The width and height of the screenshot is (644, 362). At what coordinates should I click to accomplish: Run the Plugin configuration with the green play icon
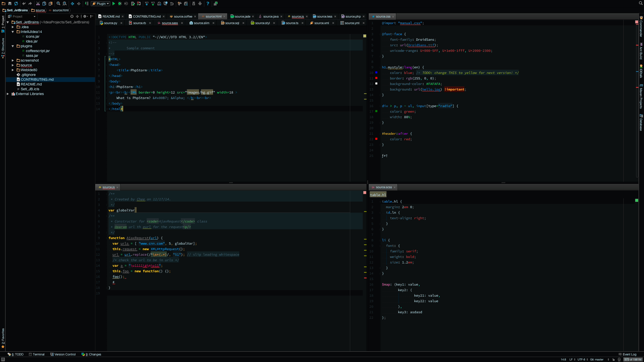tap(114, 4)
